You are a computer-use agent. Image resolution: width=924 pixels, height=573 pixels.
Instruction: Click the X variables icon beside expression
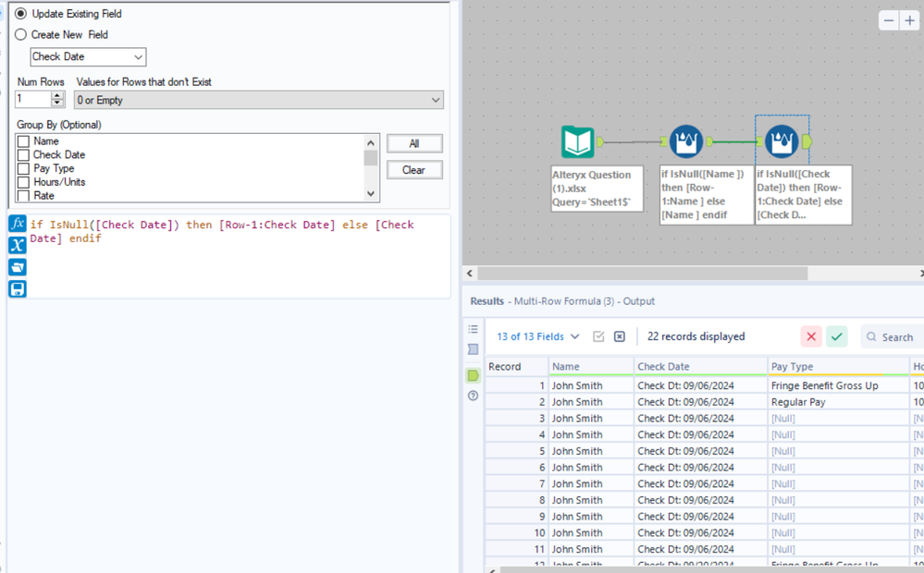coord(17,245)
